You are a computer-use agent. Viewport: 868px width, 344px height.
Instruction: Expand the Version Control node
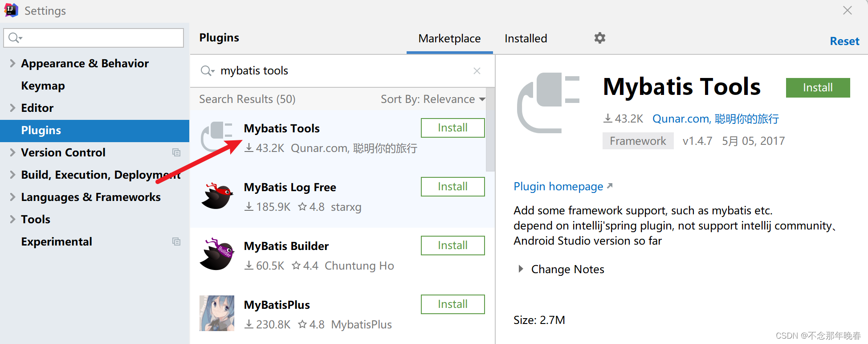(x=12, y=152)
